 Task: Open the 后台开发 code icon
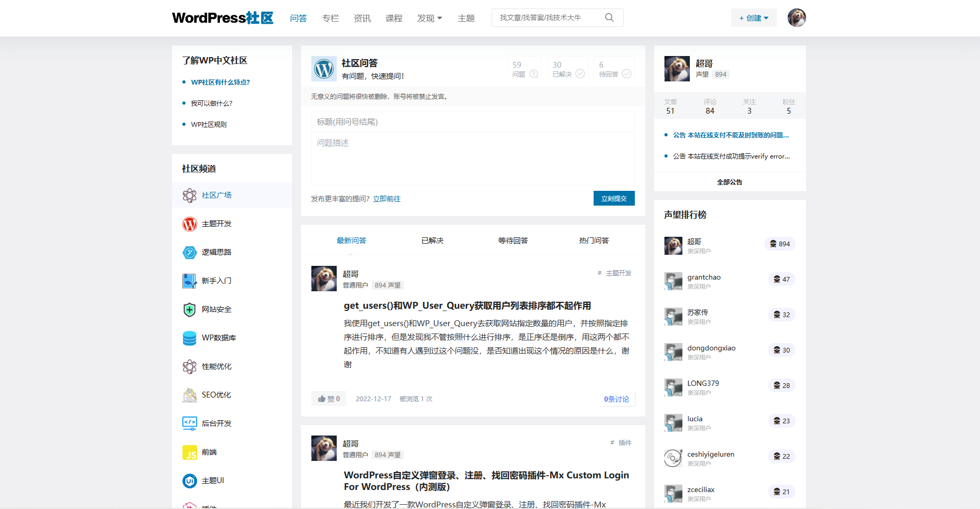(x=189, y=424)
